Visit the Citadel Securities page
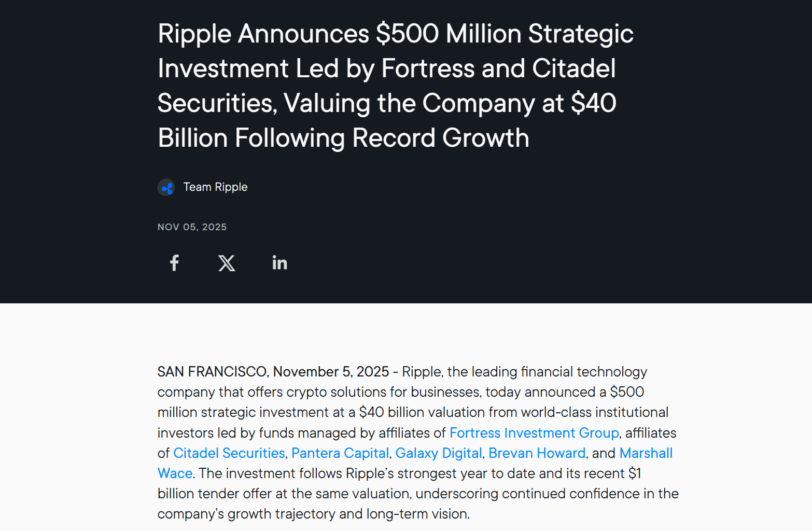The width and height of the screenshot is (812, 531). [228, 453]
